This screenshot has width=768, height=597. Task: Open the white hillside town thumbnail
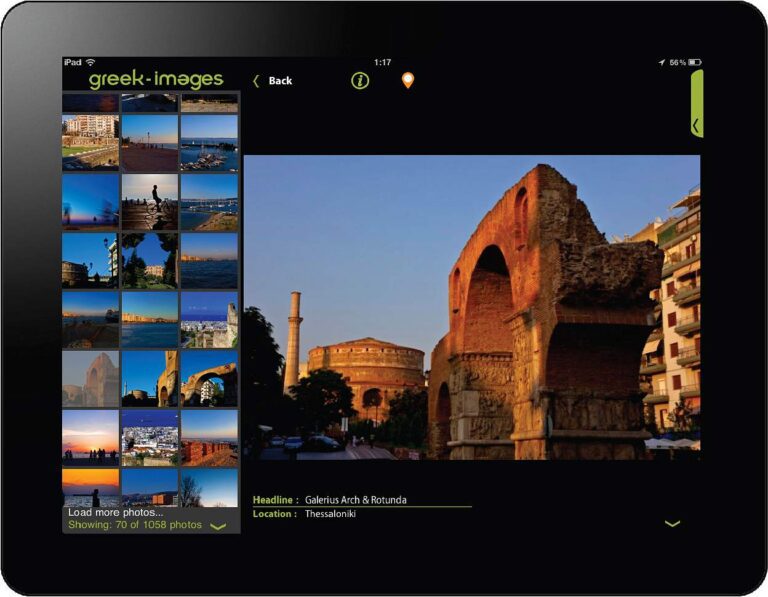click(x=150, y=437)
